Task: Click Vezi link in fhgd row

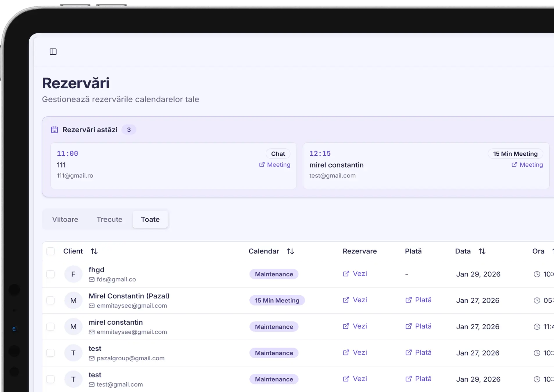Action: [x=355, y=274]
